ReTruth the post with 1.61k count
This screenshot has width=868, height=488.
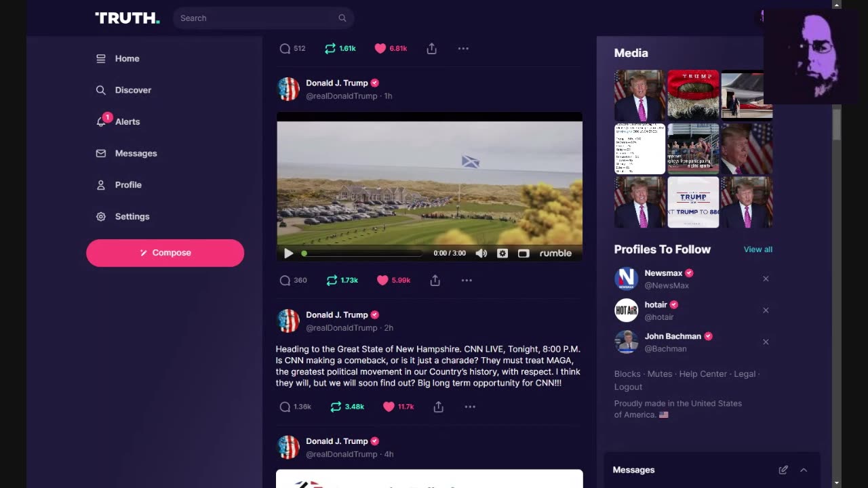click(330, 49)
